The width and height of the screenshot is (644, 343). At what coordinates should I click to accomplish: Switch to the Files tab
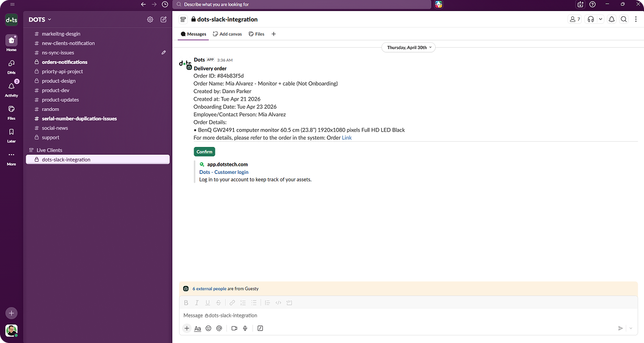(257, 34)
